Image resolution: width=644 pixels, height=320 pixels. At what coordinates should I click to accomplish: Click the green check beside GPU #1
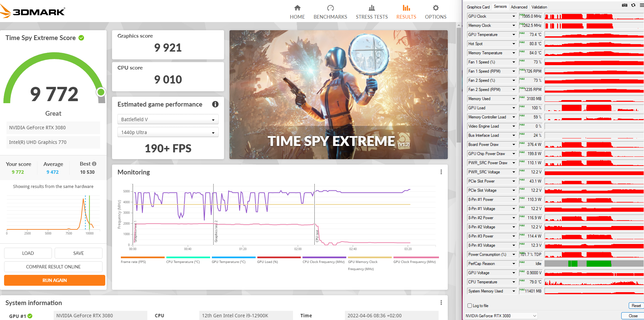(x=30, y=316)
